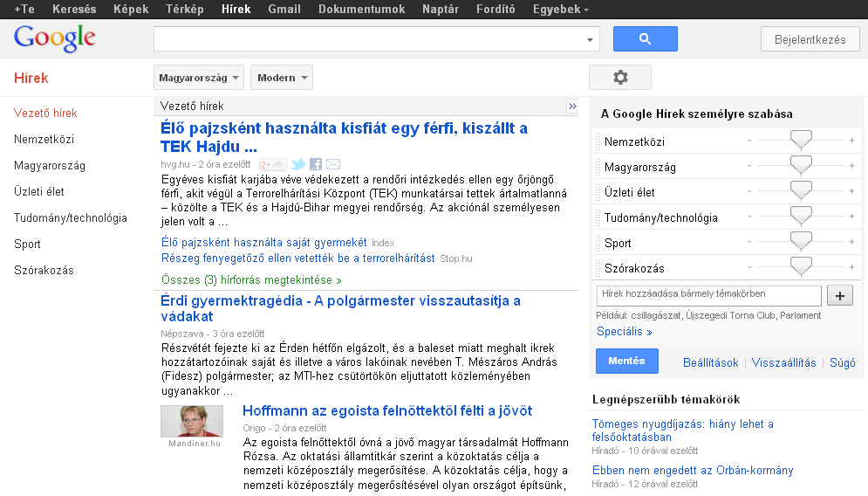Open Ebben nem engedett az Orbán-kormány link
This screenshot has width=868, height=496.
(693, 471)
